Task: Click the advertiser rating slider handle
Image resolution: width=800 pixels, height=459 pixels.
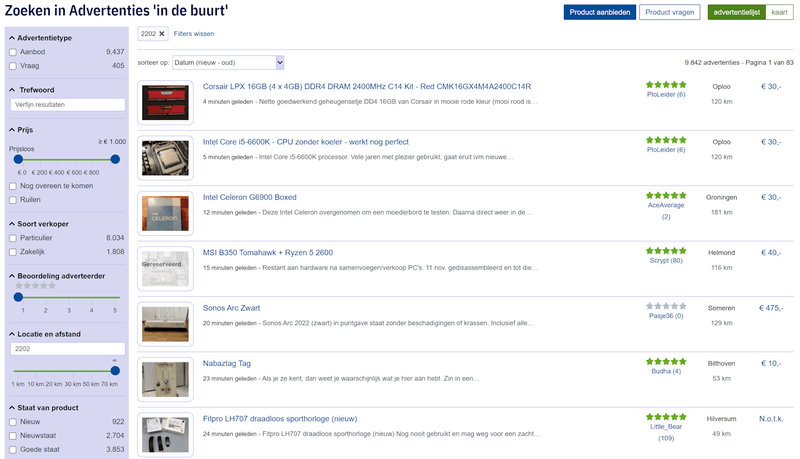Action: click(18, 297)
